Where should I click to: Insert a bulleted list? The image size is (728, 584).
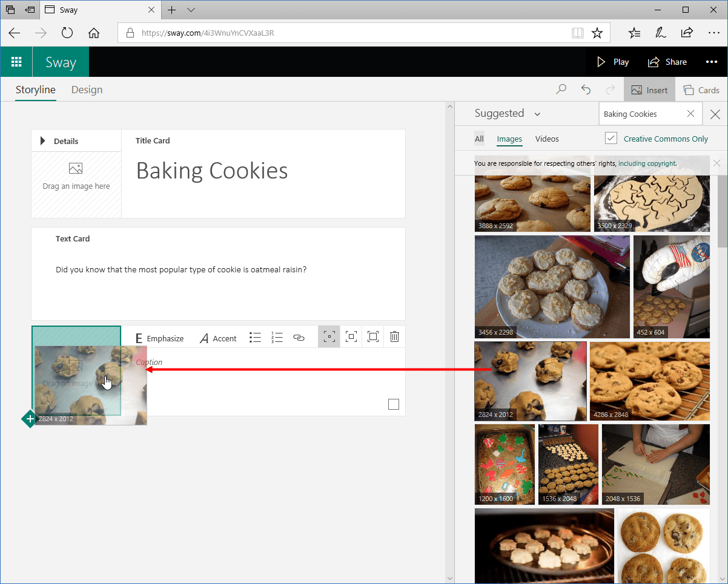click(256, 337)
